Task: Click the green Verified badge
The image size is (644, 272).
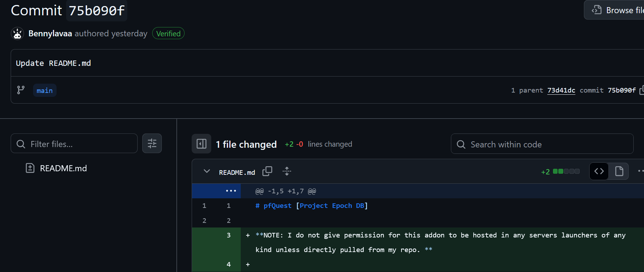Action: [168, 33]
